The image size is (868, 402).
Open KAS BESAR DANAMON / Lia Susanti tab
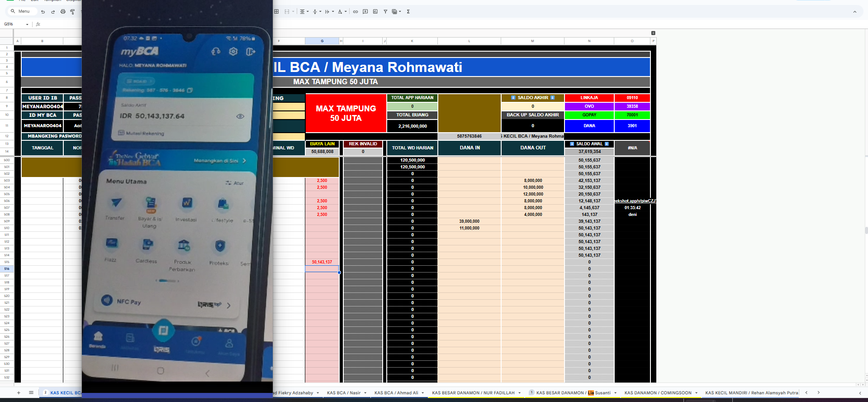pos(573,393)
